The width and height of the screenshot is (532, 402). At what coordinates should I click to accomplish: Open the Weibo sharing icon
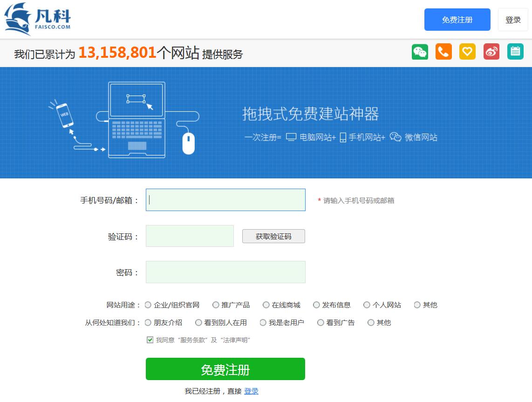pyautogui.click(x=491, y=51)
